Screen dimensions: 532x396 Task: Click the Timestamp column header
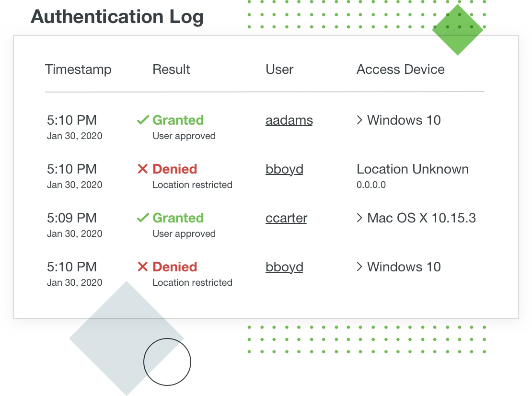click(x=78, y=70)
